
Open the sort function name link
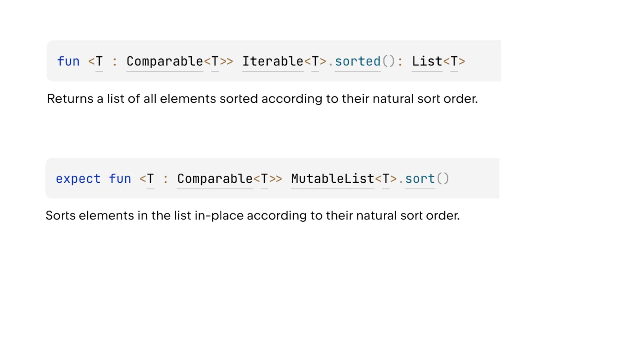(420, 179)
